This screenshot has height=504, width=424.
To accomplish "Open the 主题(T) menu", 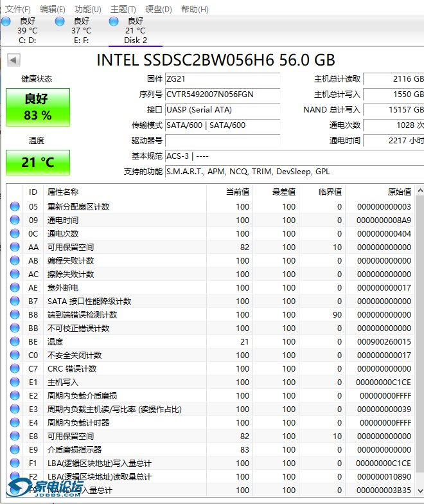I will (x=123, y=9).
